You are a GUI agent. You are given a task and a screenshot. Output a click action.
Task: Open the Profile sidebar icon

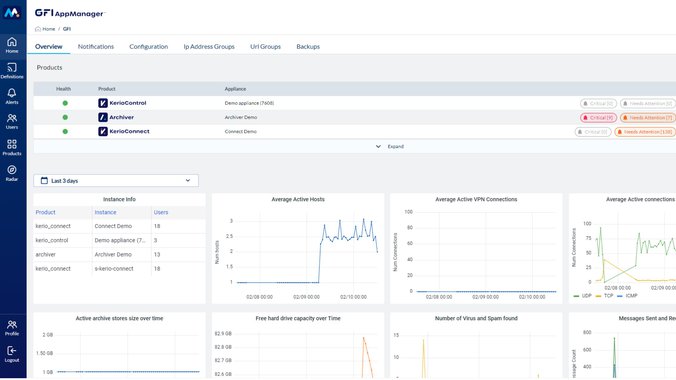[x=12, y=328]
